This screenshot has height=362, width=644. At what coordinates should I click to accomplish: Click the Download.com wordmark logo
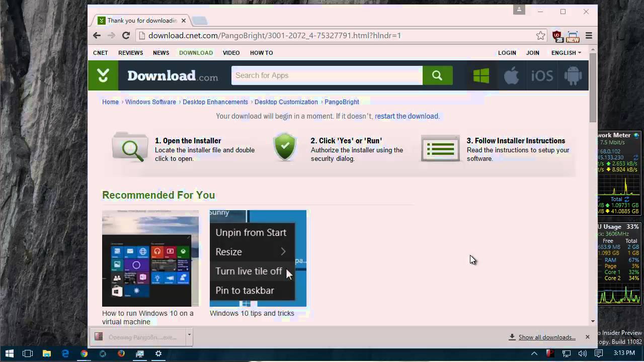[x=173, y=76]
